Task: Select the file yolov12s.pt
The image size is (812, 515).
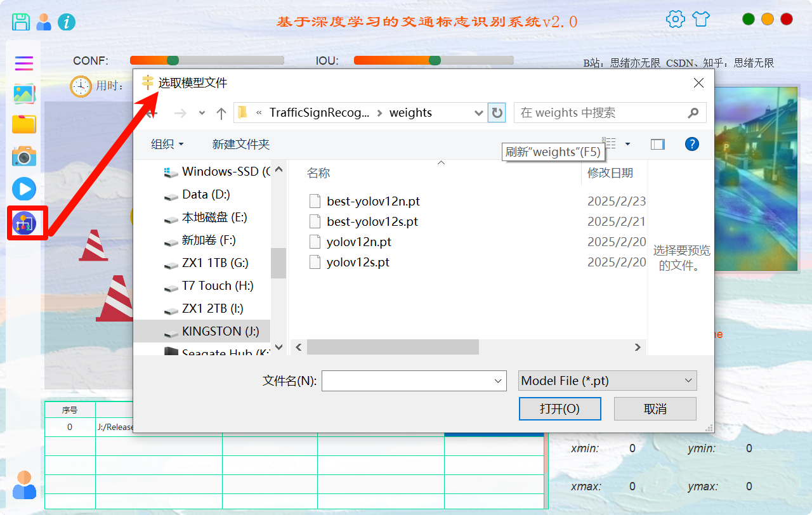Action: (x=358, y=262)
